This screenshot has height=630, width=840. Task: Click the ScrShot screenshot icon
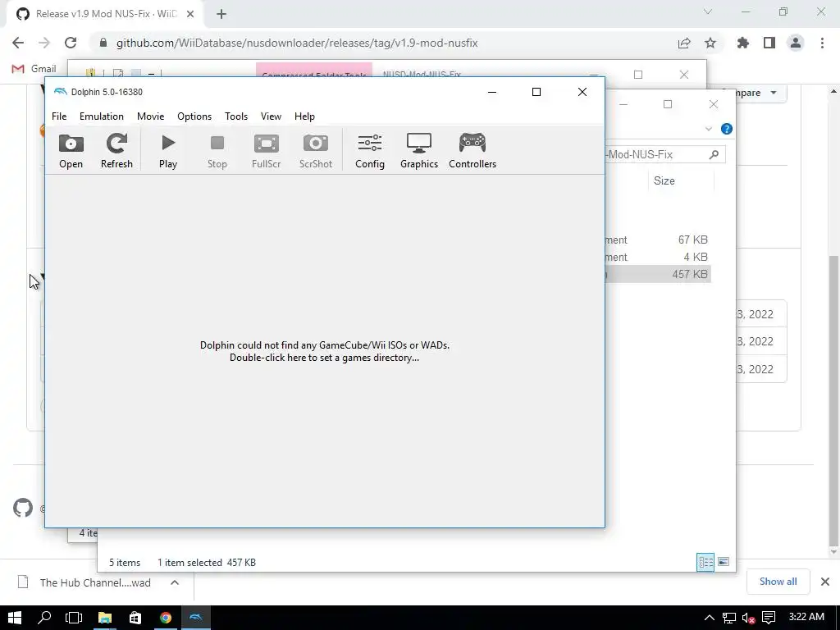tap(316, 151)
